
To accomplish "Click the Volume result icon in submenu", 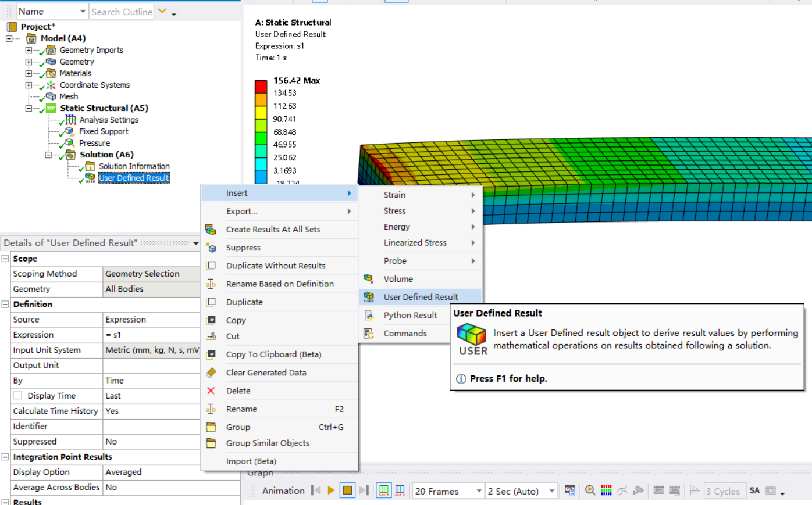I will (368, 279).
